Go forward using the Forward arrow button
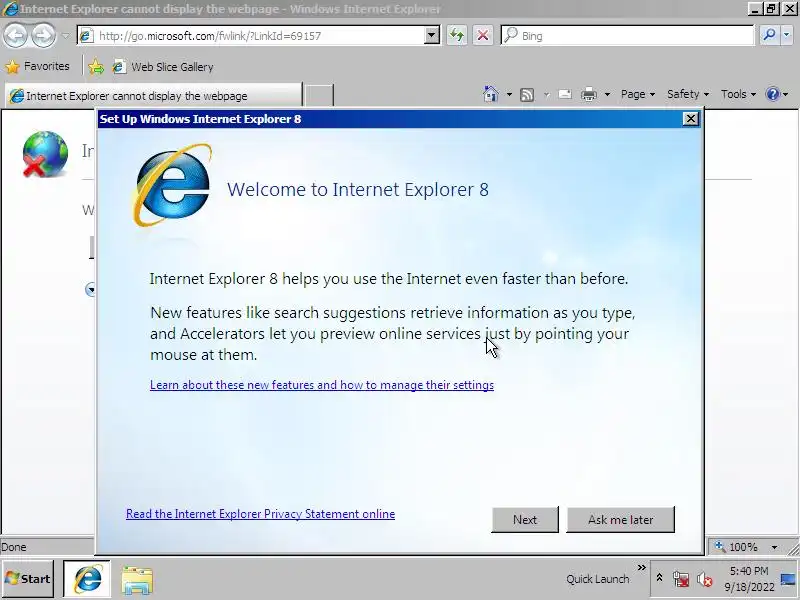 tap(44, 36)
